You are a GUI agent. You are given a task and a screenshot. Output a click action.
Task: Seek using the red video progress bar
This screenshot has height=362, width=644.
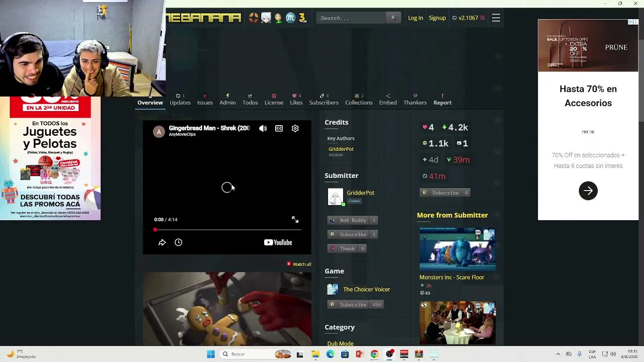tap(227, 230)
